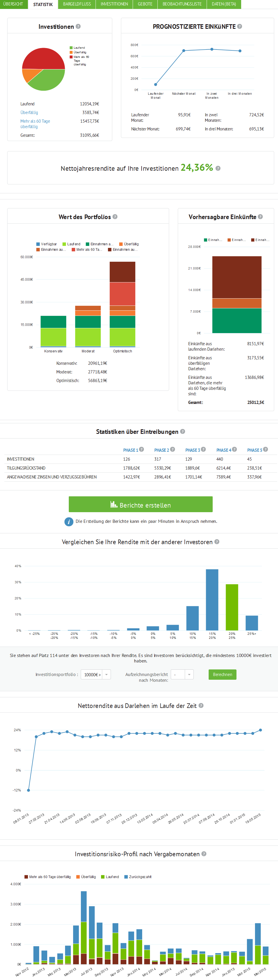Click orange swatch in Vorhersagbare Einkünfte legend

[x=229, y=240]
